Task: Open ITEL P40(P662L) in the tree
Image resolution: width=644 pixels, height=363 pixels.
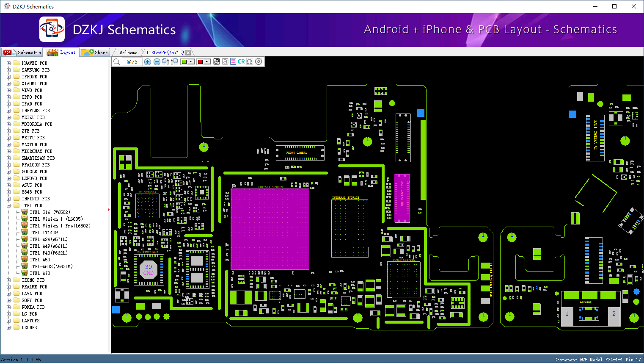Action: point(49,253)
